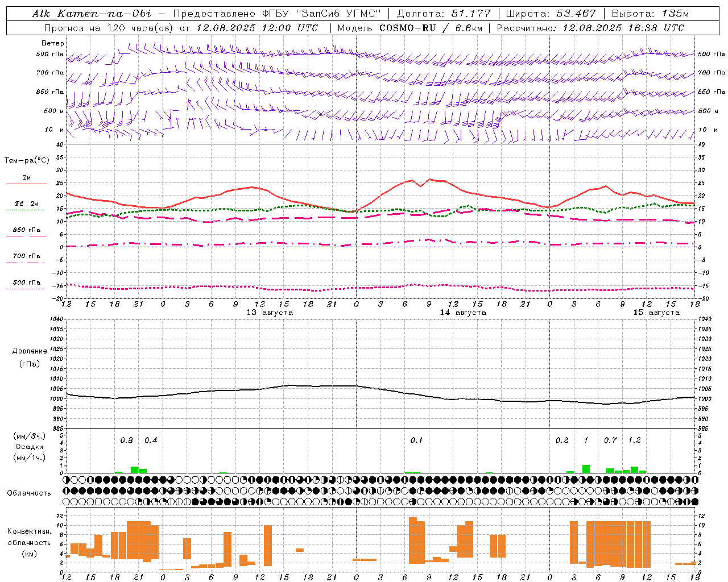Click the 850 гПа temperature legend entry
The width and height of the screenshot is (728, 582).
pos(27,230)
